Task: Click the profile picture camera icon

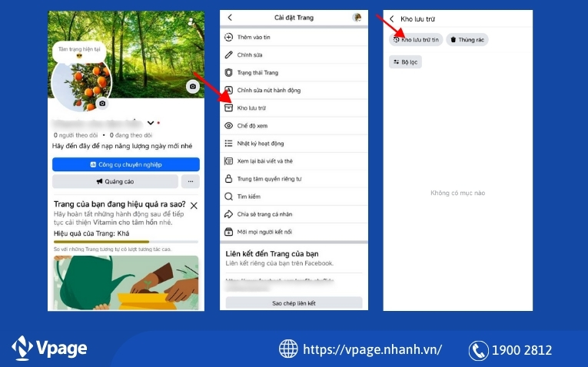Action: tap(102, 103)
